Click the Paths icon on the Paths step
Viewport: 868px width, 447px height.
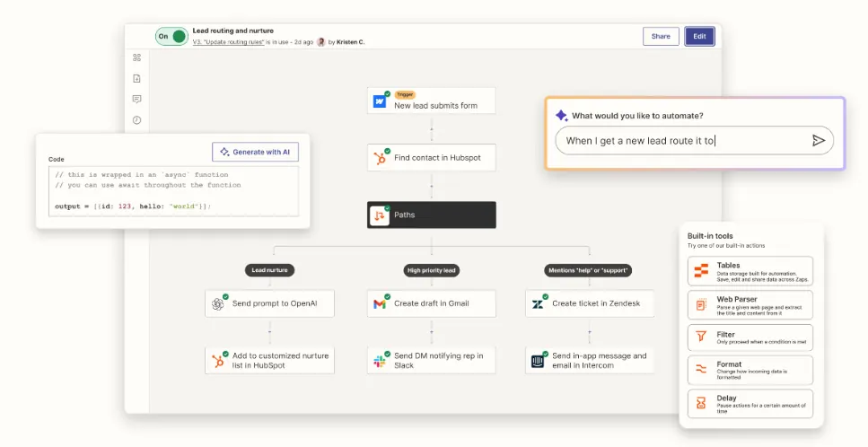[380, 215]
